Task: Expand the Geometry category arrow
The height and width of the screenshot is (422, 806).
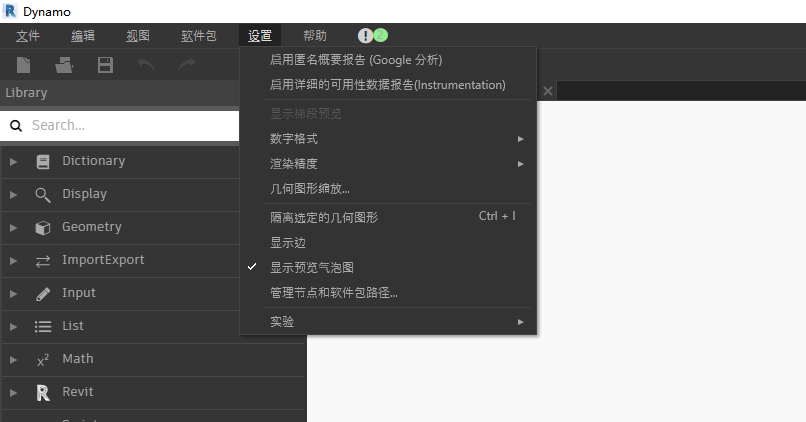Action: [x=13, y=228]
